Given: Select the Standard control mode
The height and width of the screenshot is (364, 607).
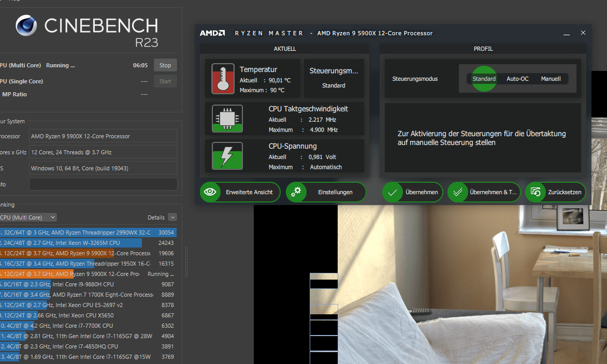Looking at the screenshot, I should click(x=484, y=79).
